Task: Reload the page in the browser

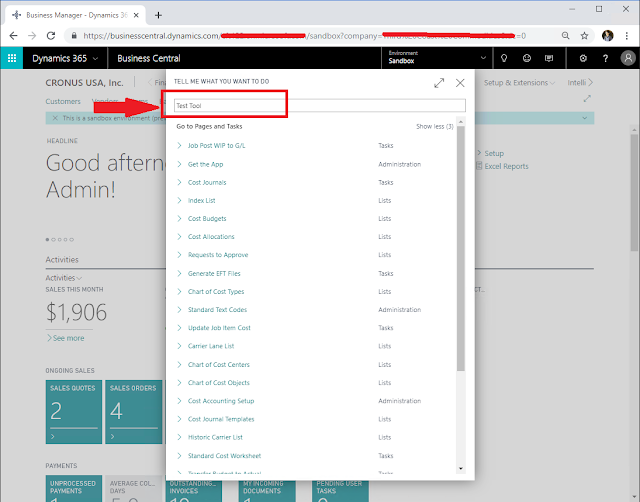Action: point(51,36)
